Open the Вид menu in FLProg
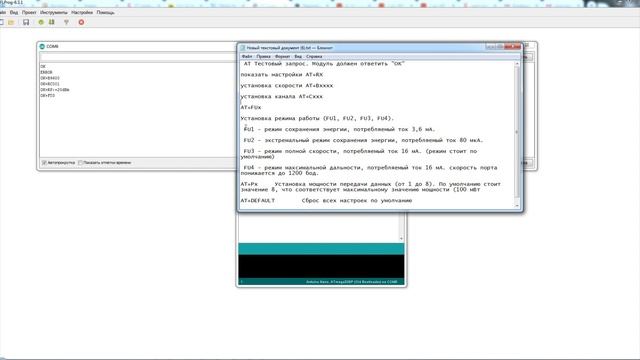640x360 pixels. [14, 13]
